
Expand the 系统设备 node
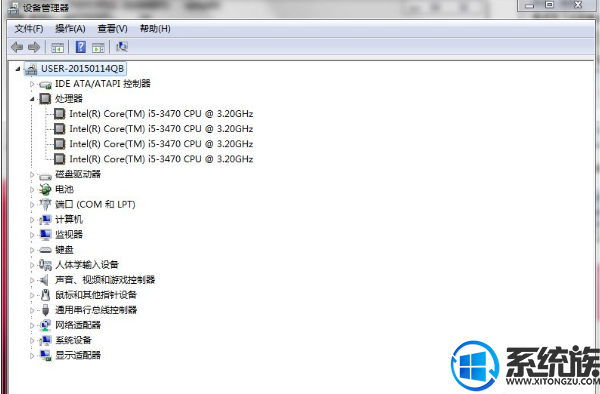point(32,340)
